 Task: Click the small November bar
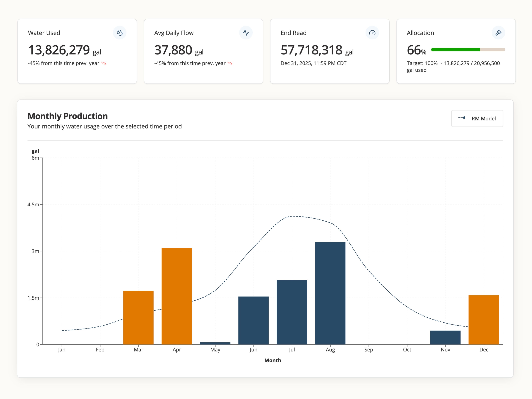point(445,337)
